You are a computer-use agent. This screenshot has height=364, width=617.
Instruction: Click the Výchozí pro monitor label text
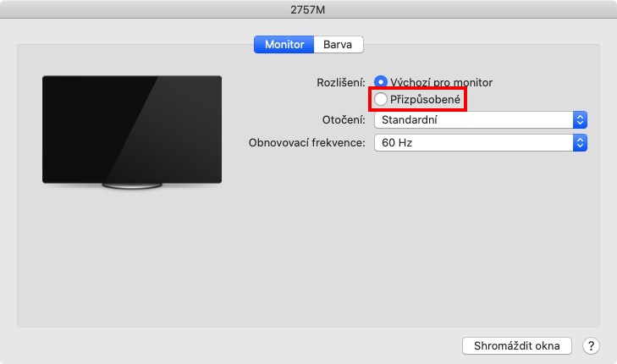point(441,82)
